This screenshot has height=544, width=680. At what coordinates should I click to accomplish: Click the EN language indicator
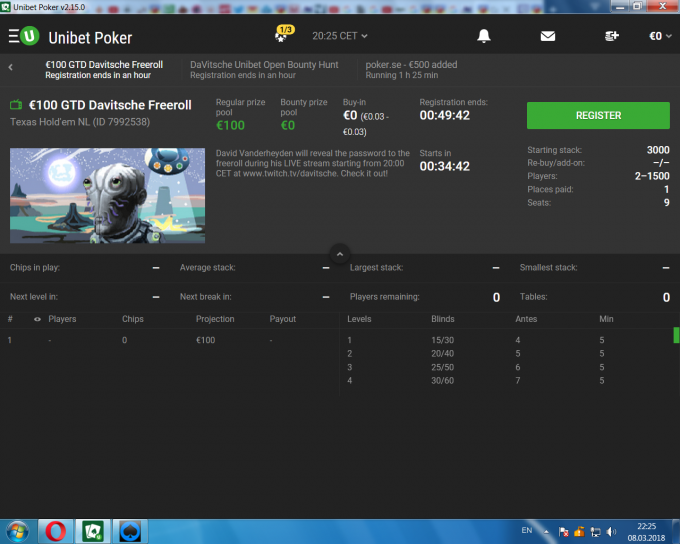[526, 531]
